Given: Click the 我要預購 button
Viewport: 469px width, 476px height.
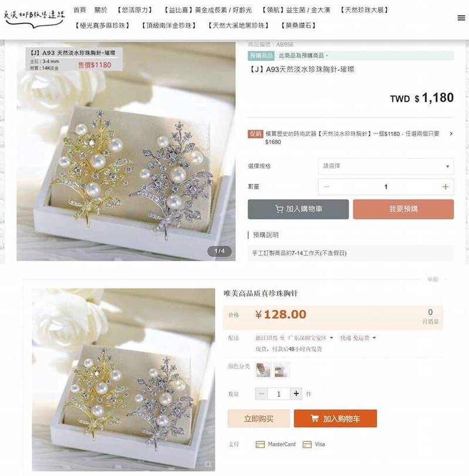Looking at the screenshot, I should [403, 209].
